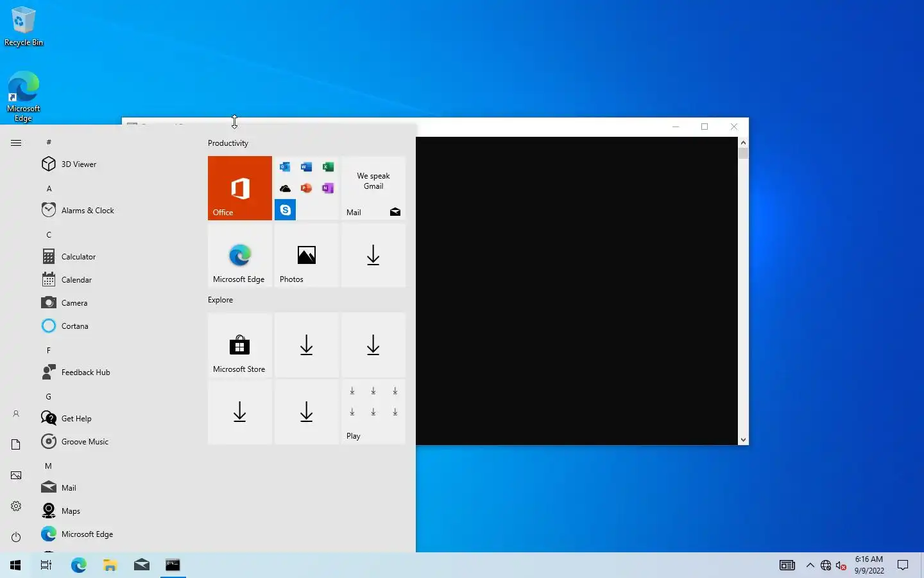The width and height of the screenshot is (924, 578).
Task: Open the user account button
Action: click(x=16, y=414)
